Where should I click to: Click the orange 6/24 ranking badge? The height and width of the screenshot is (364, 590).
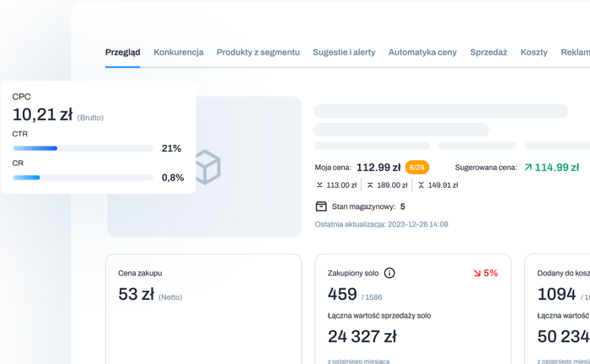[x=417, y=168]
